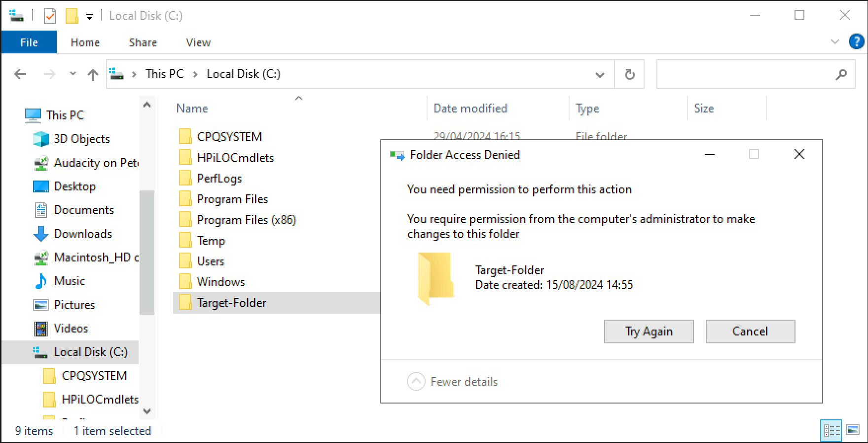Cancel the Folder Access Denied dialog

[x=750, y=332]
